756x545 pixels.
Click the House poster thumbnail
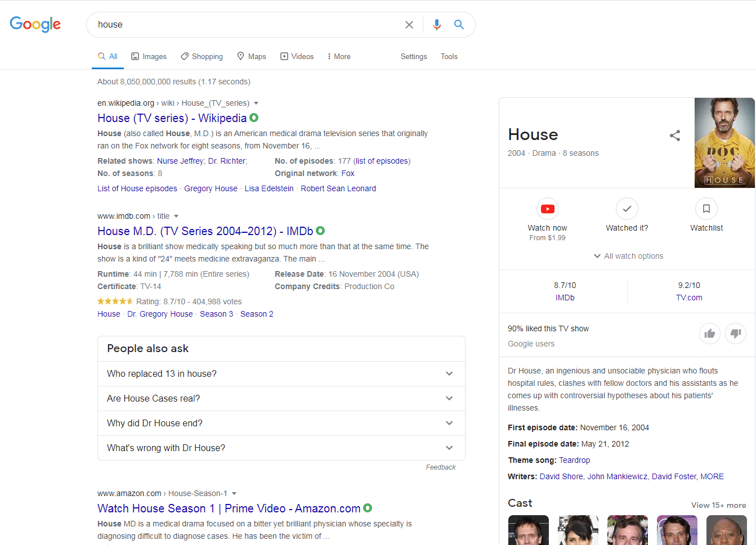724,143
